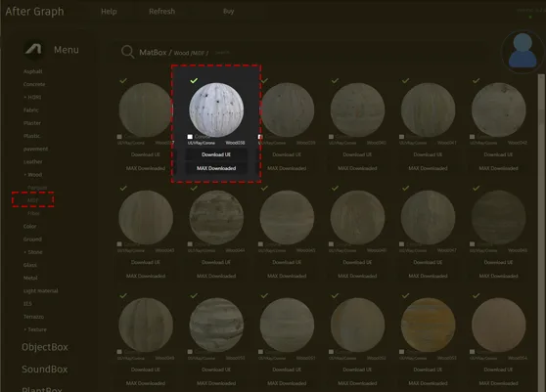Expand the Texture category
The image size is (546, 392).
pyautogui.click(x=35, y=329)
